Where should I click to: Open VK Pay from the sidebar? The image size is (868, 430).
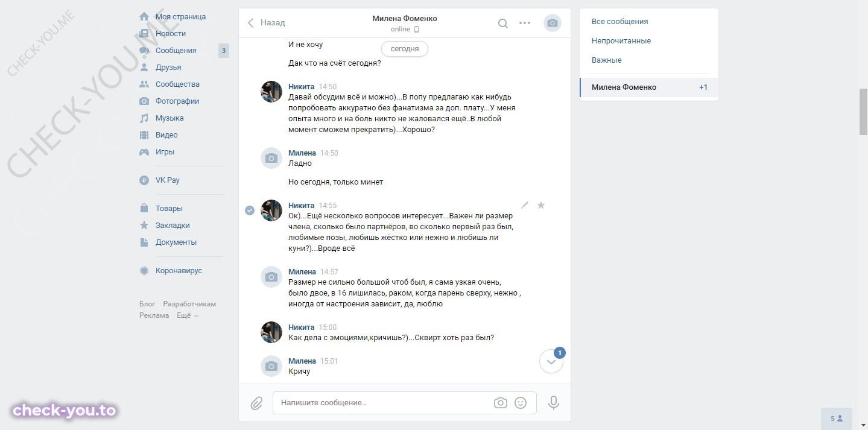(167, 180)
